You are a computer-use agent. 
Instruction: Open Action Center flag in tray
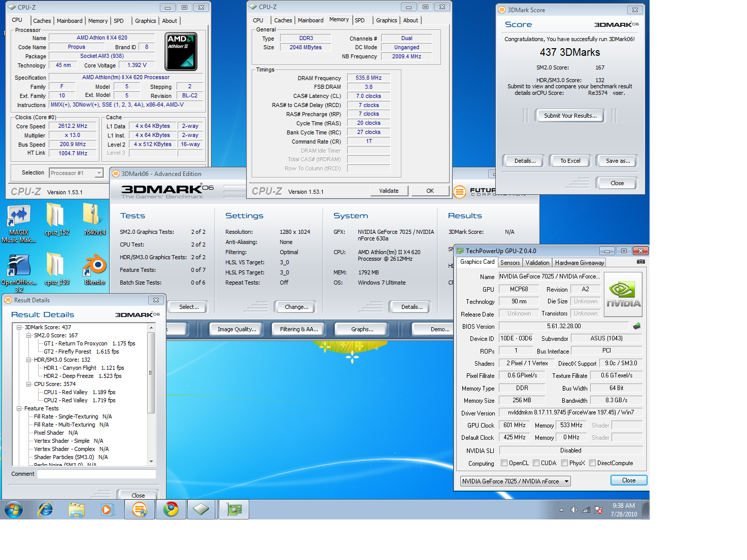click(x=599, y=510)
